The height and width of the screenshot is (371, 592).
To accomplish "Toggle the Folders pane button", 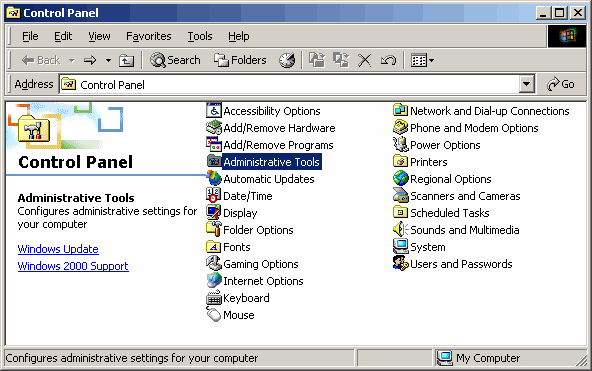I will tap(240, 60).
